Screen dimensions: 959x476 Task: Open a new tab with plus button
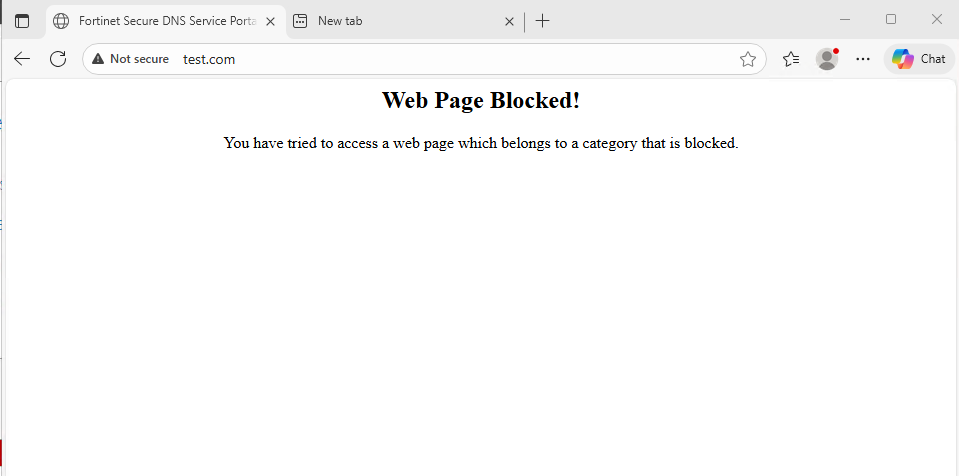[542, 21]
